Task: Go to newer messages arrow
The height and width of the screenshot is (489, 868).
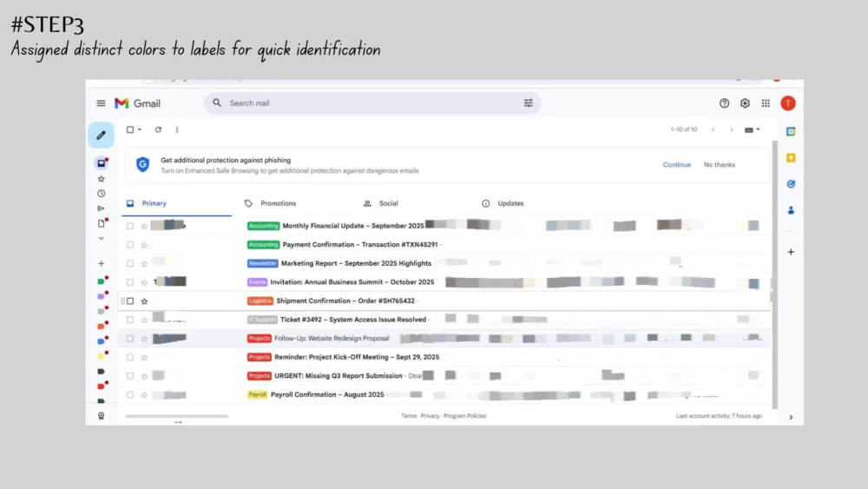Action: [x=713, y=129]
